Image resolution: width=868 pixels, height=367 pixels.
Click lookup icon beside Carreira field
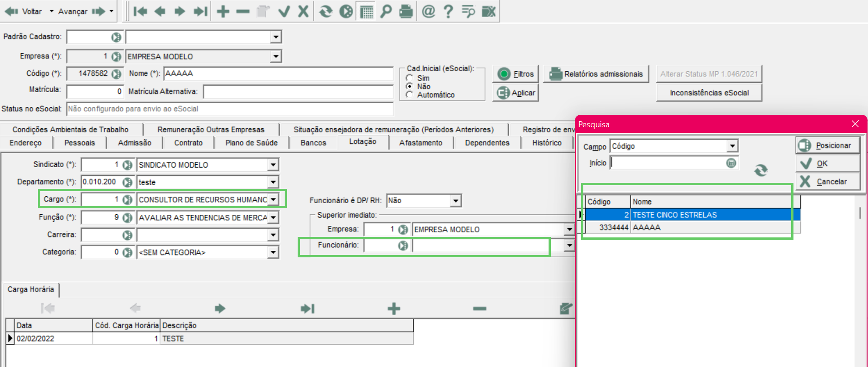coord(127,235)
